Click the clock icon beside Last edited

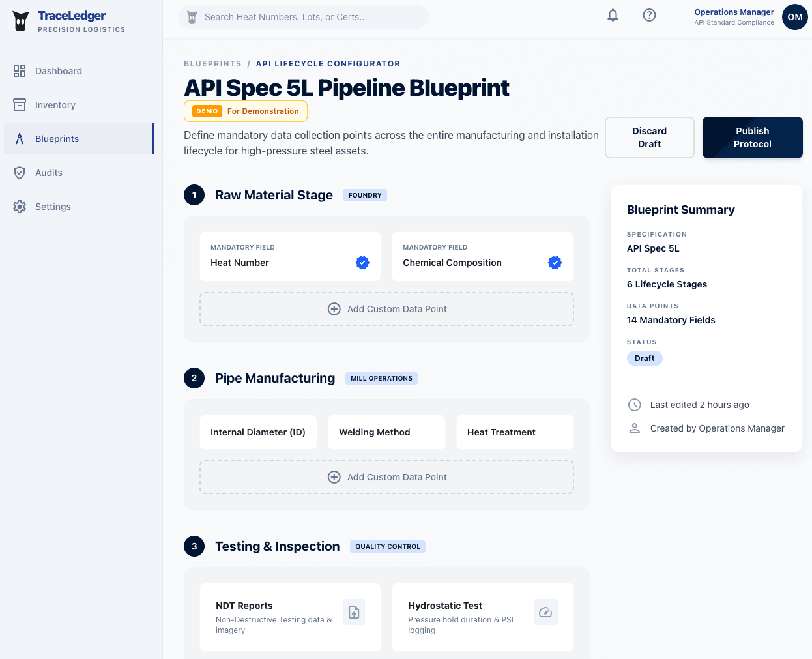tap(634, 405)
